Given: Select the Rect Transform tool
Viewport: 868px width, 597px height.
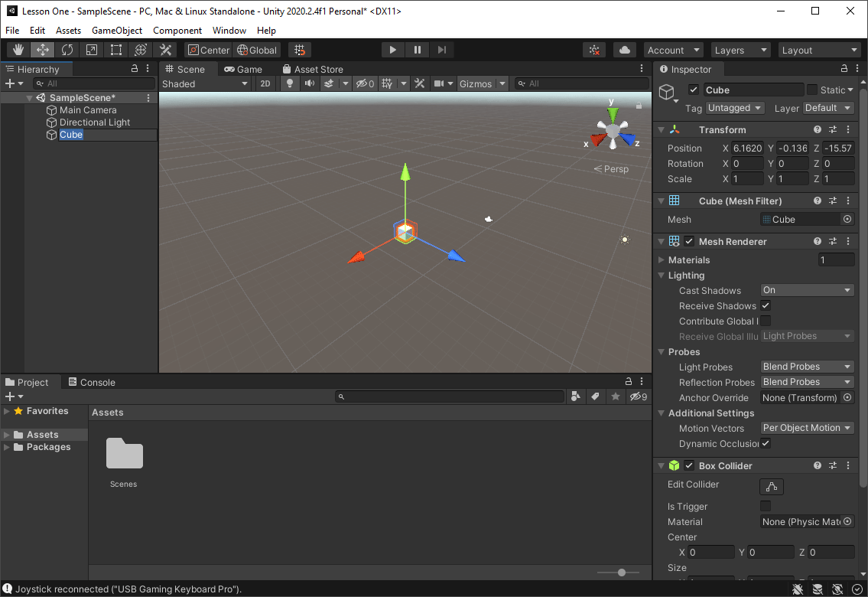Looking at the screenshot, I should click(x=116, y=49).
